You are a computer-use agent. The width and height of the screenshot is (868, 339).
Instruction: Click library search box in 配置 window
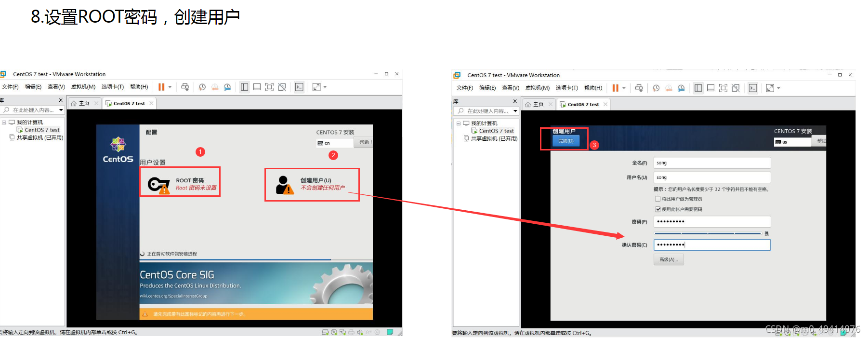tap(32, 110)
